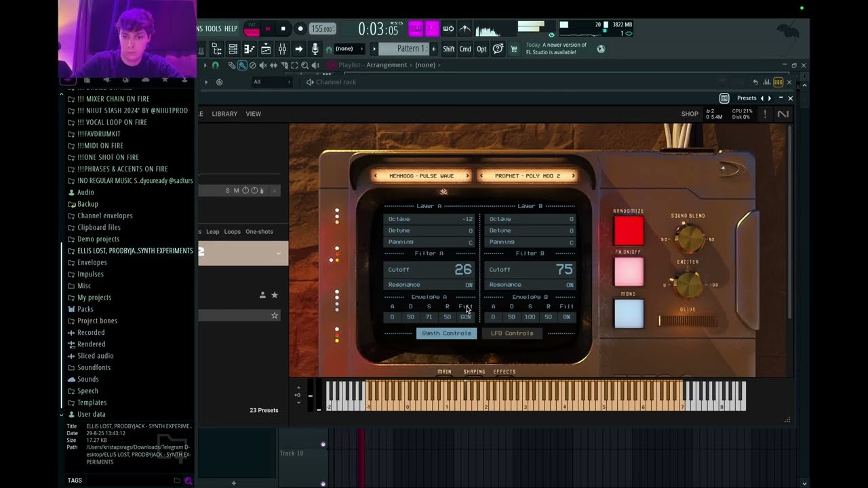Toggle the FX ON/OFF pink button

coord(629,272)
